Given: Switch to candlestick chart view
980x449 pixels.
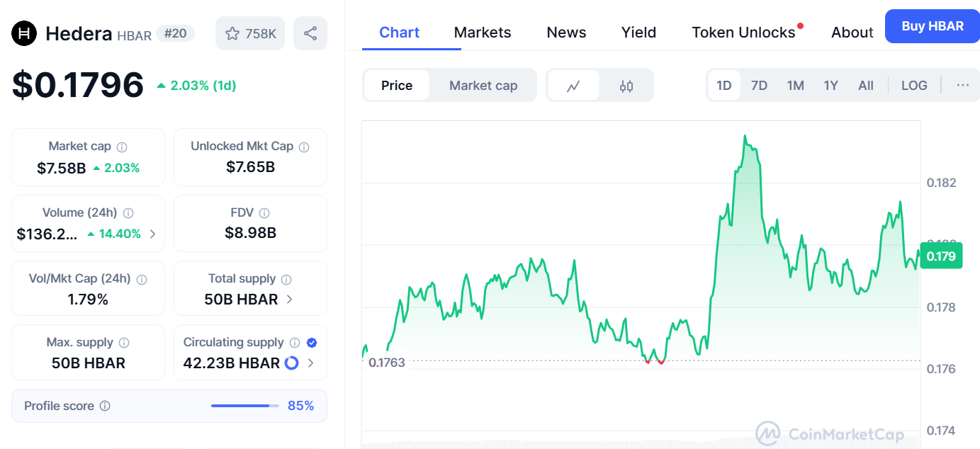Looking at the screenshot, I should click(626, 86).
